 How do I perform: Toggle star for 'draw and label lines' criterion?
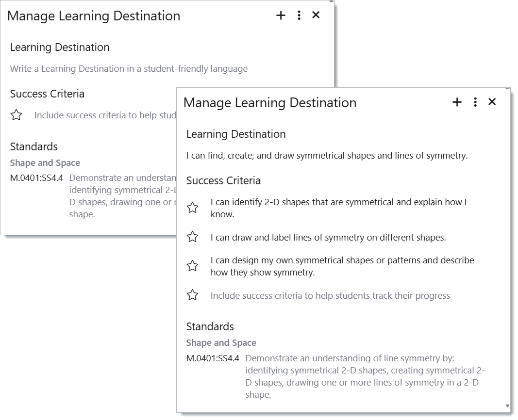point(193,237)
